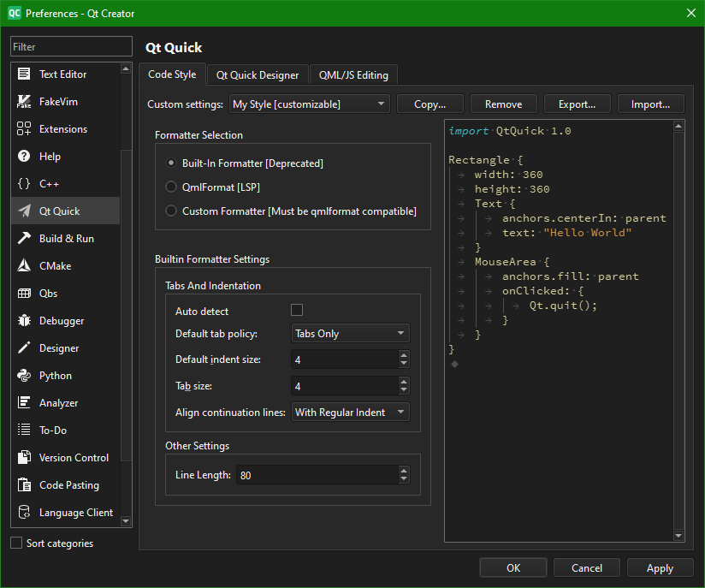This screenshot has height=588, width=705.
Task: Click the Debugger bug icon
Action: pyautogui.click(x=24, y=320)
